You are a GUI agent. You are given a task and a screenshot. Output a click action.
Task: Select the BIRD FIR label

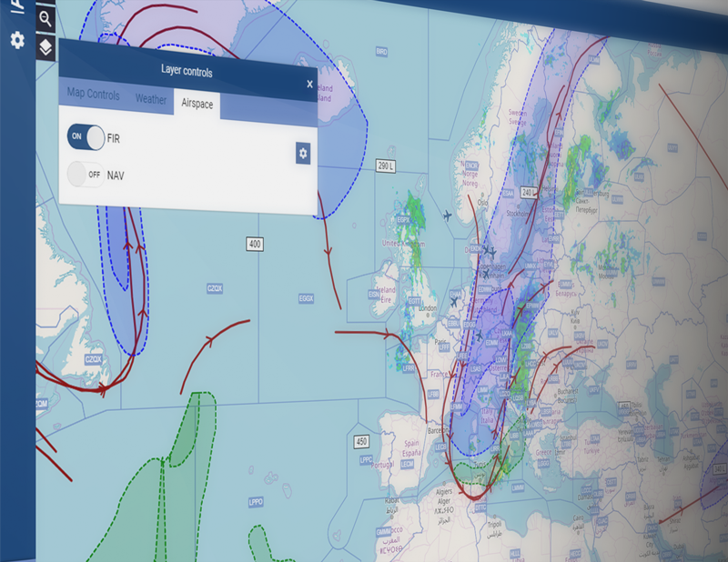tap(381, 52)
